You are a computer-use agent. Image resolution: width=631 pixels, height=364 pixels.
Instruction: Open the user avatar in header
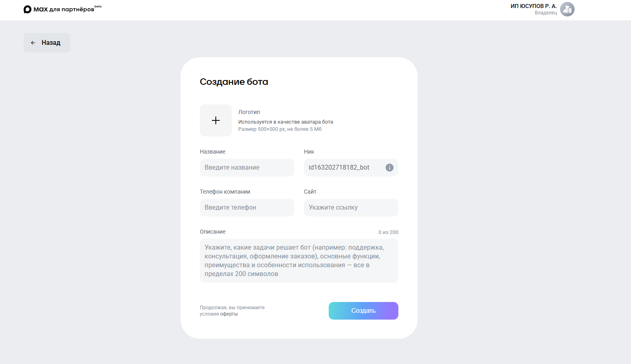[x=567, y=9]
